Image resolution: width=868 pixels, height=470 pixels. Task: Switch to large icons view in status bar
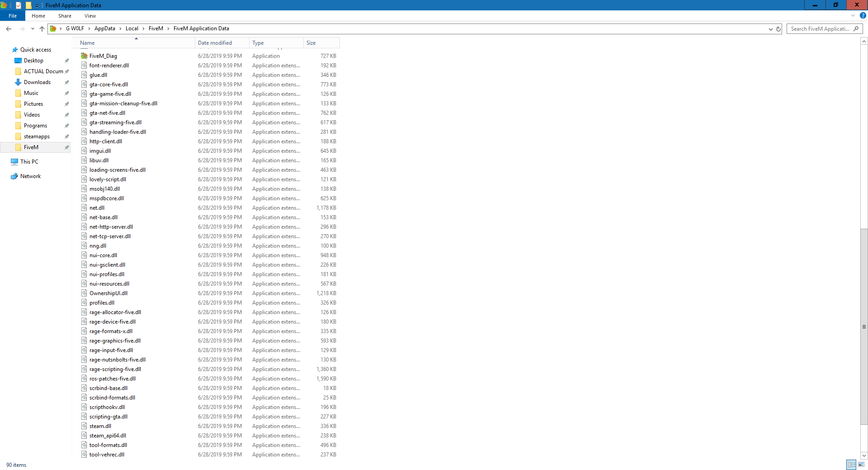coord(861,465)
